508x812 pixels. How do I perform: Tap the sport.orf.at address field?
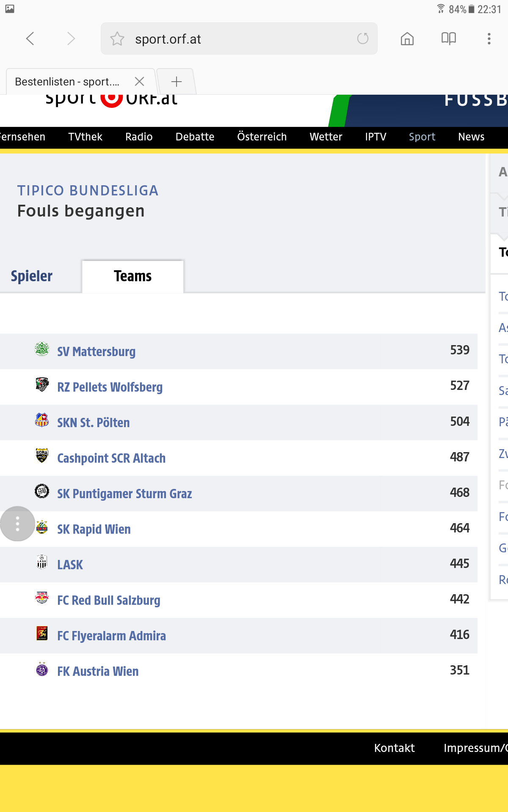point(239,38)
